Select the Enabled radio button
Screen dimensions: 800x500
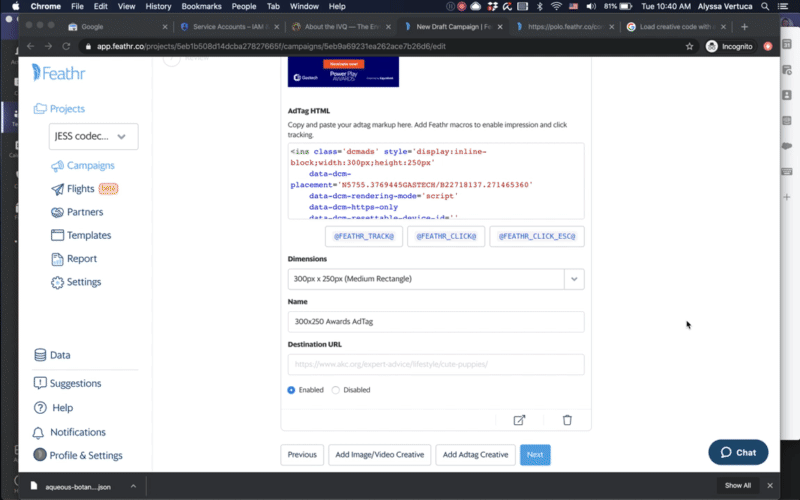tap(291, 390)
